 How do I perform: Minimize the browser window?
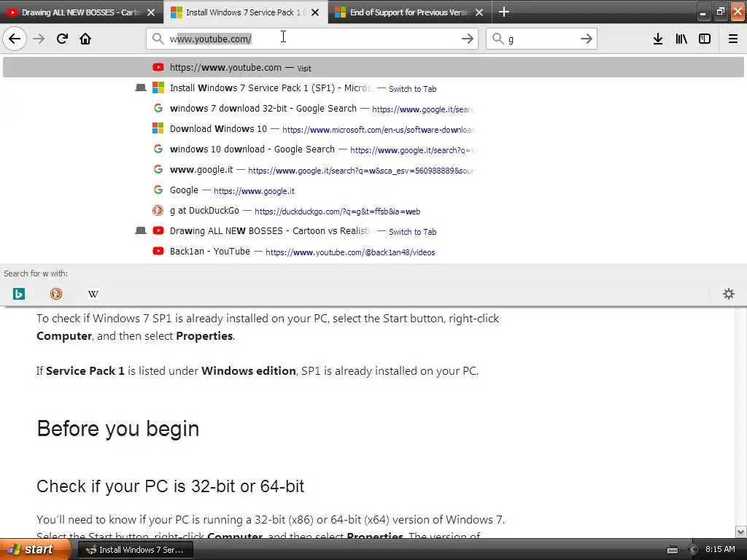point(703,12)
